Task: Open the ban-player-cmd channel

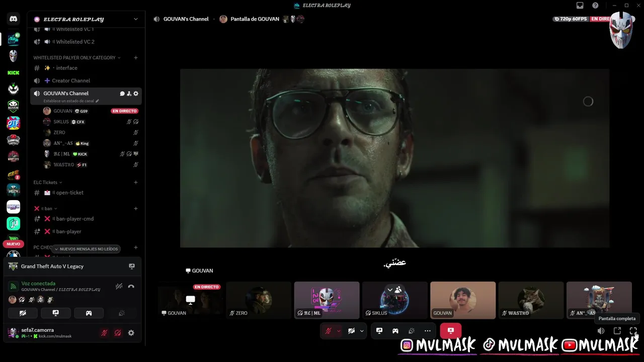Action: click(x=86, y=219)
